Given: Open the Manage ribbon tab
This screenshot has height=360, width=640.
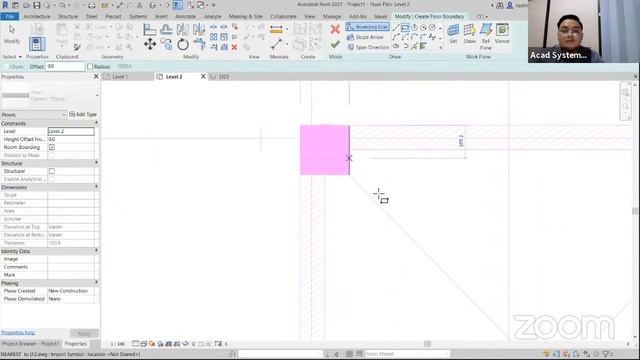Looking at the screenshot, I should [x=332, y=16].
